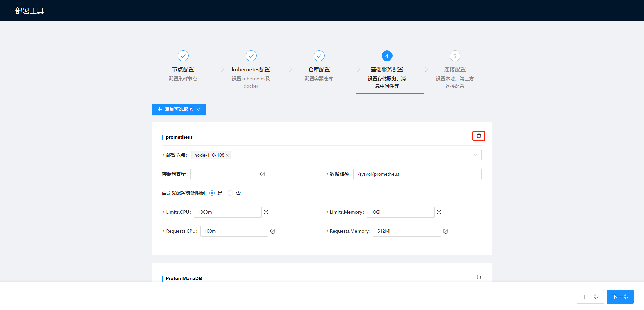Click the Limits.Memory input field
This screenshot has width=644, height=310.
click(x=401, y=212)
